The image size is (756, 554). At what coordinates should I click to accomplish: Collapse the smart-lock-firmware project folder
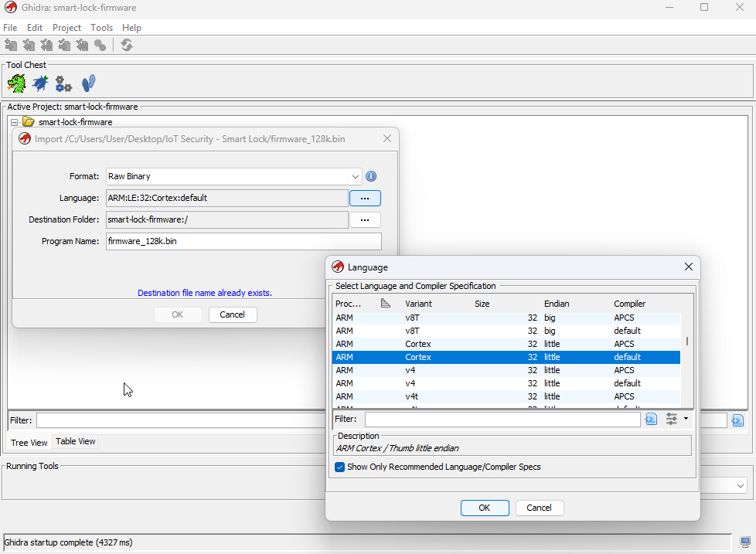[x=14, y=122]
